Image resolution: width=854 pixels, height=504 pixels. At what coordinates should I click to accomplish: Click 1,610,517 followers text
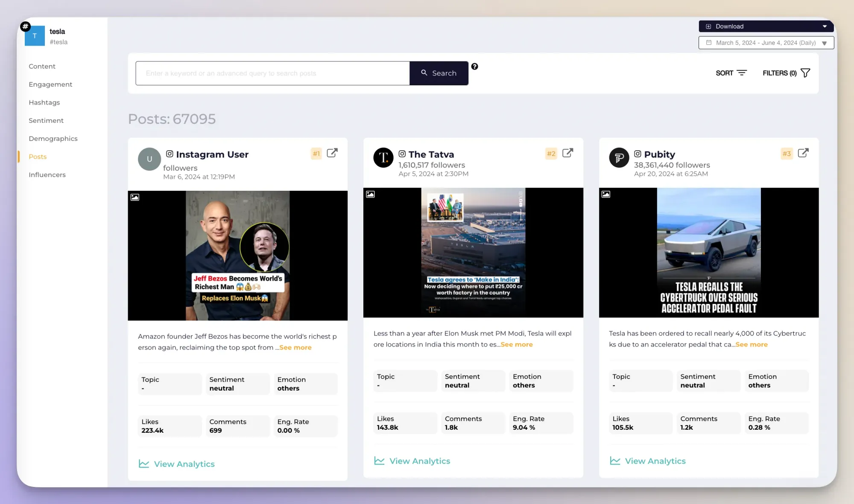[432, 165]
